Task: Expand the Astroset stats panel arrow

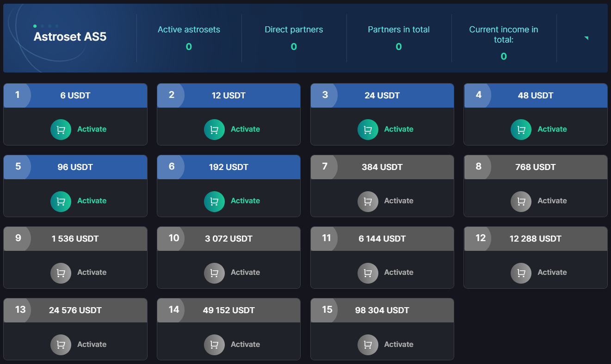Action: (586, 38)
